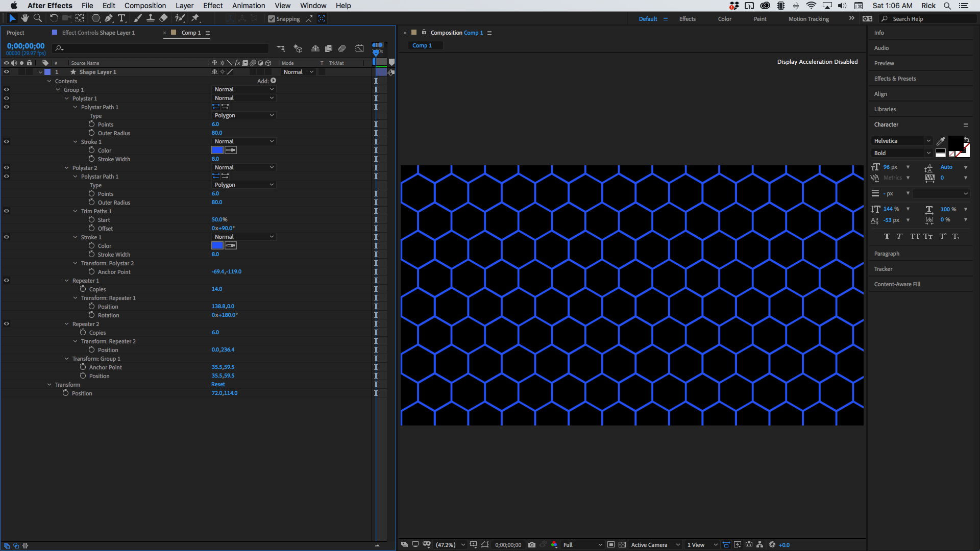The image size is (980, 551).
Task: Open the Type dropdown showing Polygon
Action: 244,115
